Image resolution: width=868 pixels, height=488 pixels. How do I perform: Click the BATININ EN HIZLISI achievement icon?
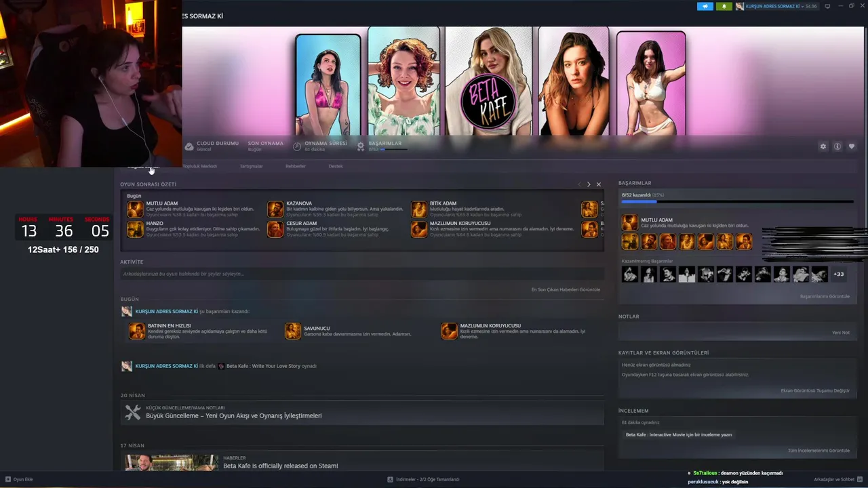137,331
